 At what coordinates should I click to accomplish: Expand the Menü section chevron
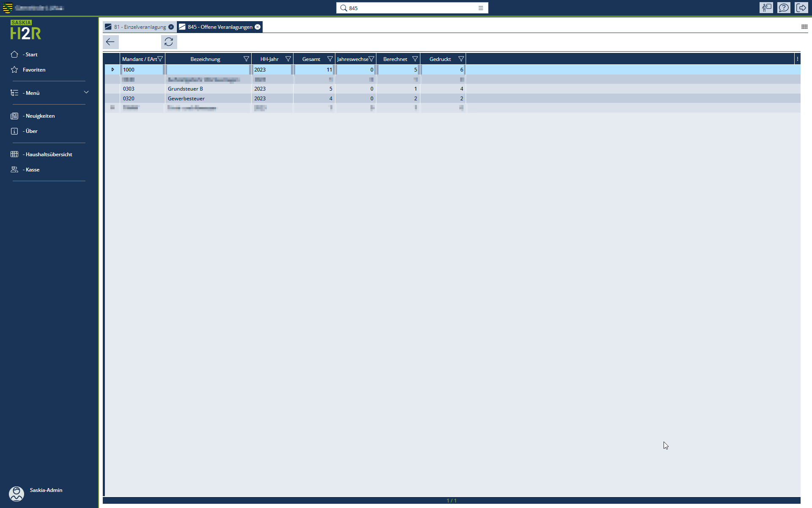click(86, 92)
